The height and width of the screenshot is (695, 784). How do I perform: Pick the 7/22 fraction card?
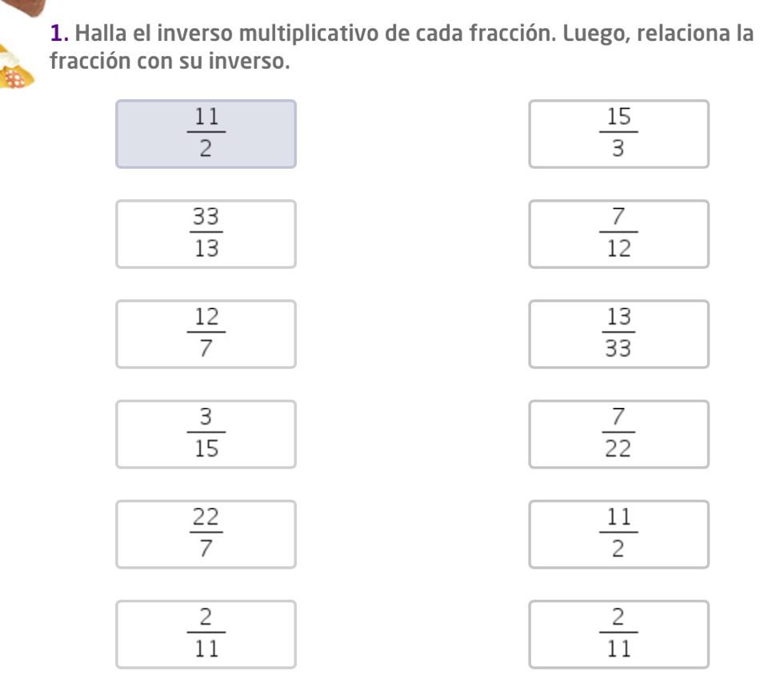point(618,434)
